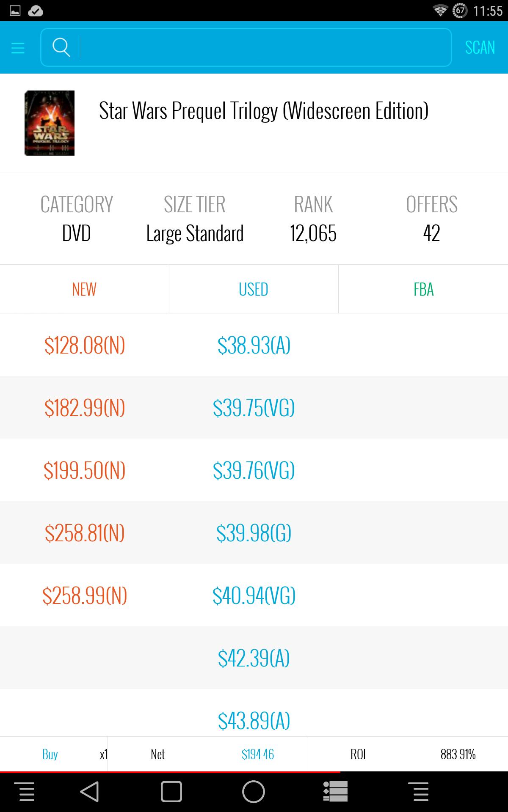Open recent apps square icon
The height and width of the screenshot is (812, 508).
pyautogui.click(x=171, y=791)
